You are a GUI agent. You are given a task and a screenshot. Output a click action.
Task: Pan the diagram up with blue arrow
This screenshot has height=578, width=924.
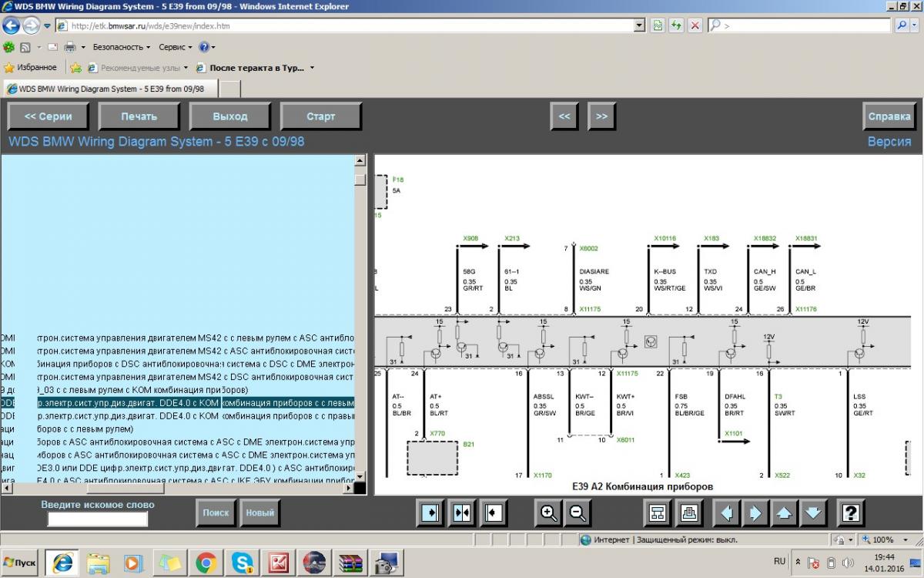[783, 512]
